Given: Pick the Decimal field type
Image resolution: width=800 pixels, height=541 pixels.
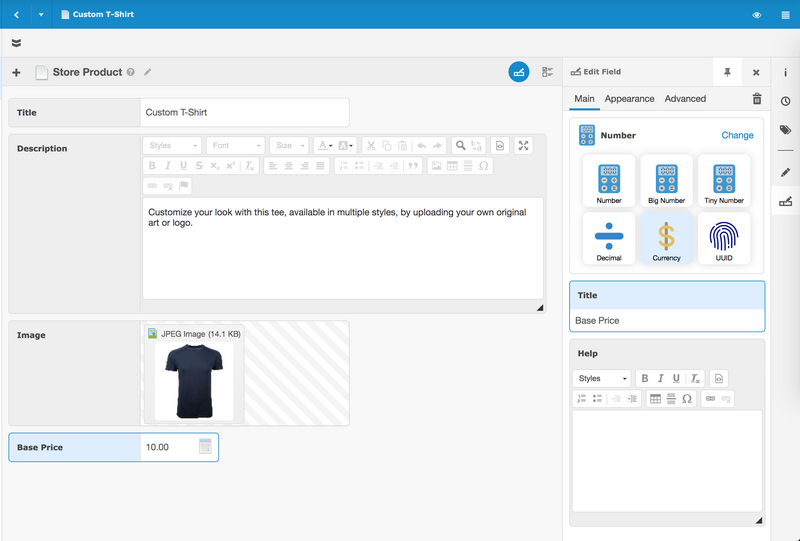Looking at the screenshot, I should point(609,237).
